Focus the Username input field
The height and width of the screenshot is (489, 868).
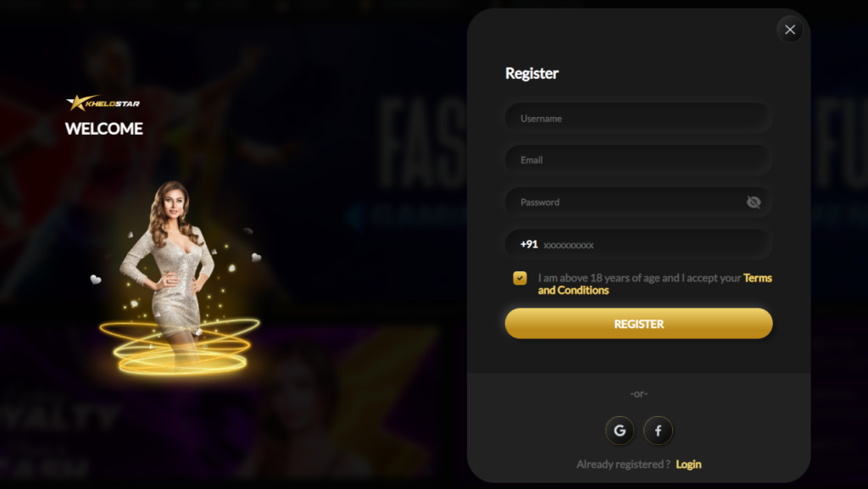[x=638, y=118]
